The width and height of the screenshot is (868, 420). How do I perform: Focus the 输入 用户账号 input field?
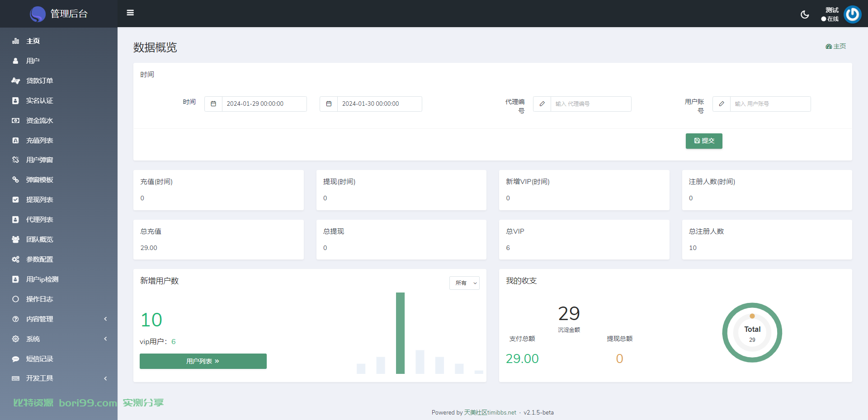click(770, 104)
